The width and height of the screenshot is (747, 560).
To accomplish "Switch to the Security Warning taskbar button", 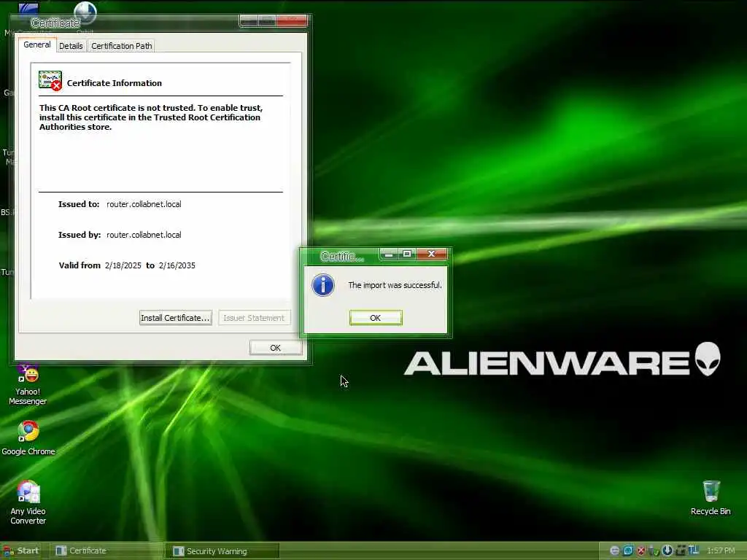I will tap(222, 551).
